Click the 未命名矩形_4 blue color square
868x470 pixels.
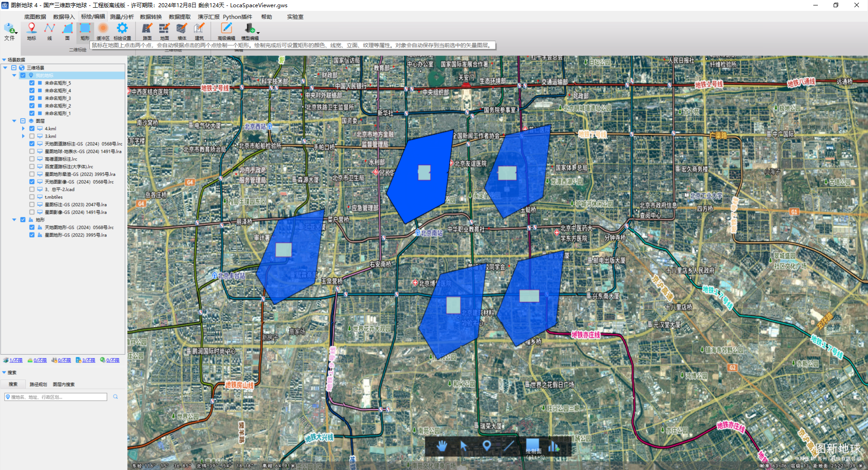[x=40, y=90]
